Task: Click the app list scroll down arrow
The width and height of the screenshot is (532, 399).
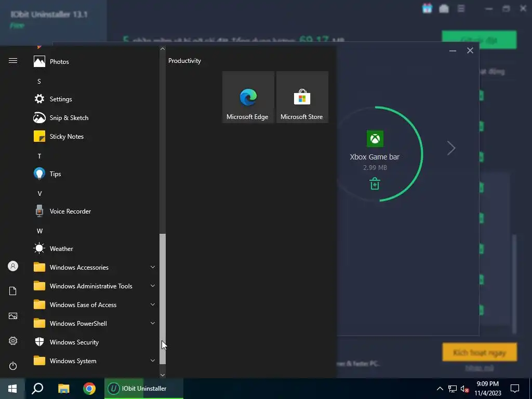Action: 163,375
